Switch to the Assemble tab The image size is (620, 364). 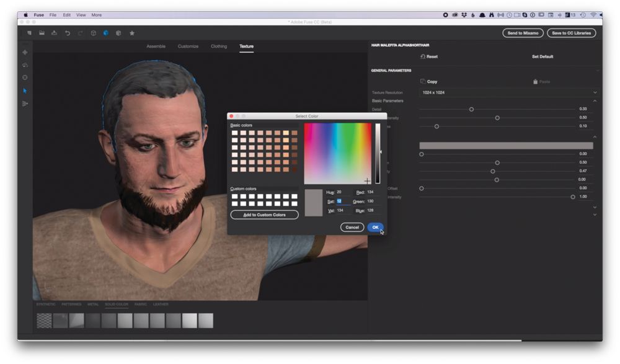[156, 46]
